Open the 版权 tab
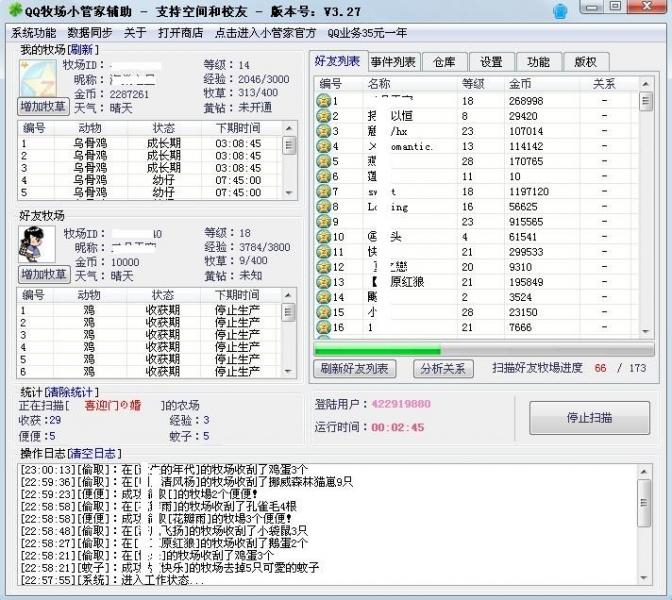 tap(585, 62)
